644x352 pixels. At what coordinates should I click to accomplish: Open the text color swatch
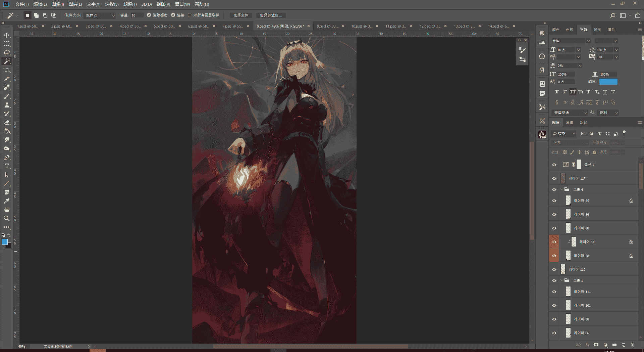pyautogui.click(x=608, y=82)
